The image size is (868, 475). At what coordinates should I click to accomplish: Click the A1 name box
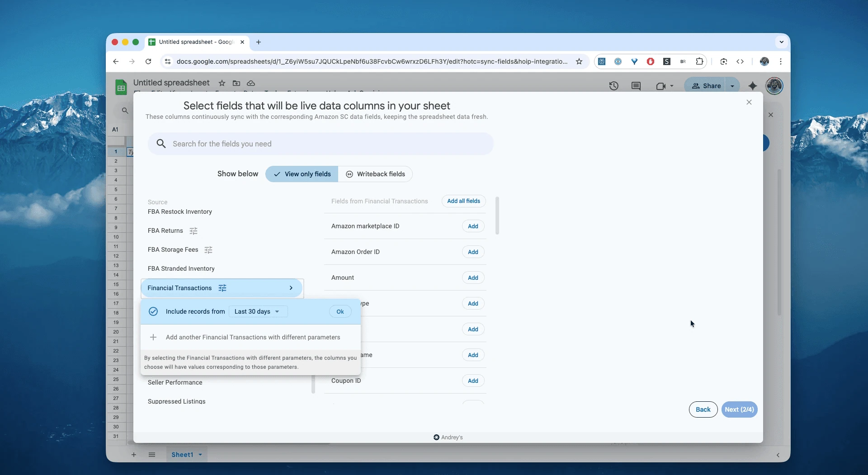tap(115, 129)
